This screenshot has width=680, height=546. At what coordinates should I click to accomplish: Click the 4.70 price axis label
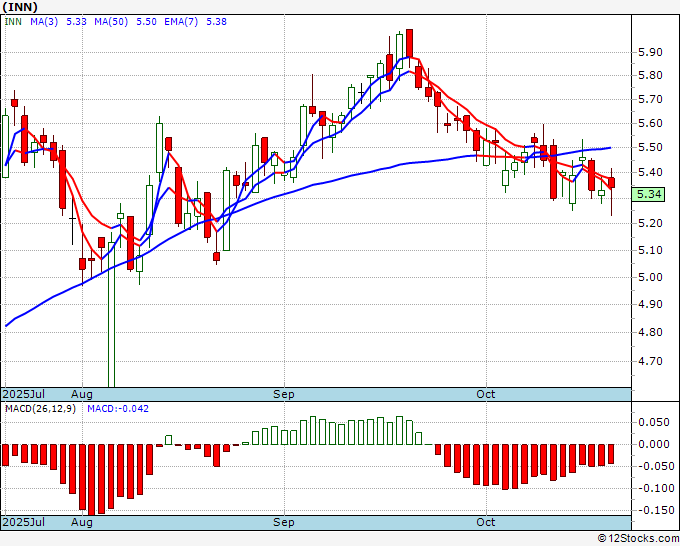[650, 361]
